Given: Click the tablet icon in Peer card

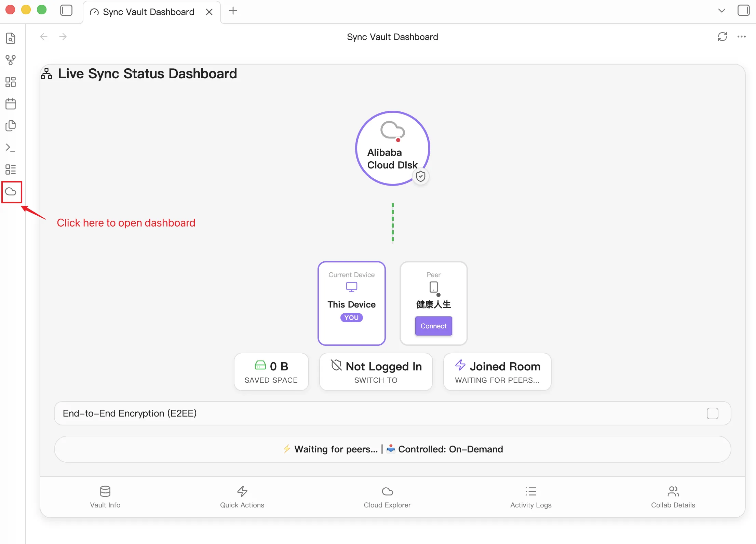Looking at the screenshot, I should [x=433, y=287].
